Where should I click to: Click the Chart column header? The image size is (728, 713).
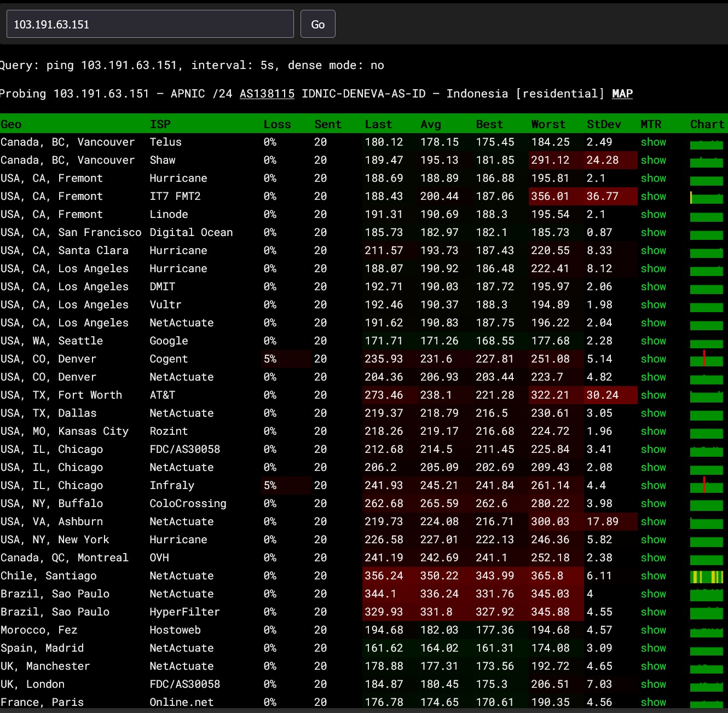tap(707, 124)
